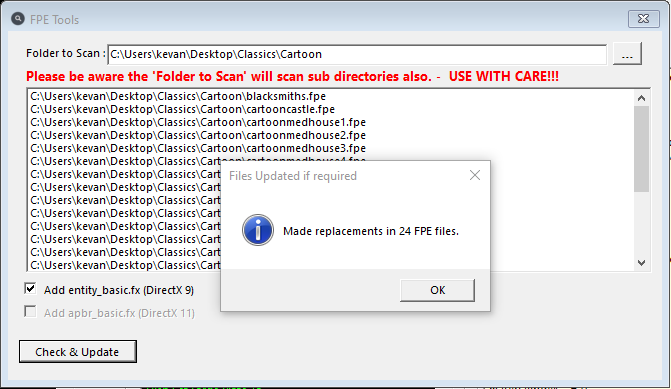Uncheck Add entity_basic.fx (DirectX 9)
Screen dimensions: 671x389
[x=30, y=289]
